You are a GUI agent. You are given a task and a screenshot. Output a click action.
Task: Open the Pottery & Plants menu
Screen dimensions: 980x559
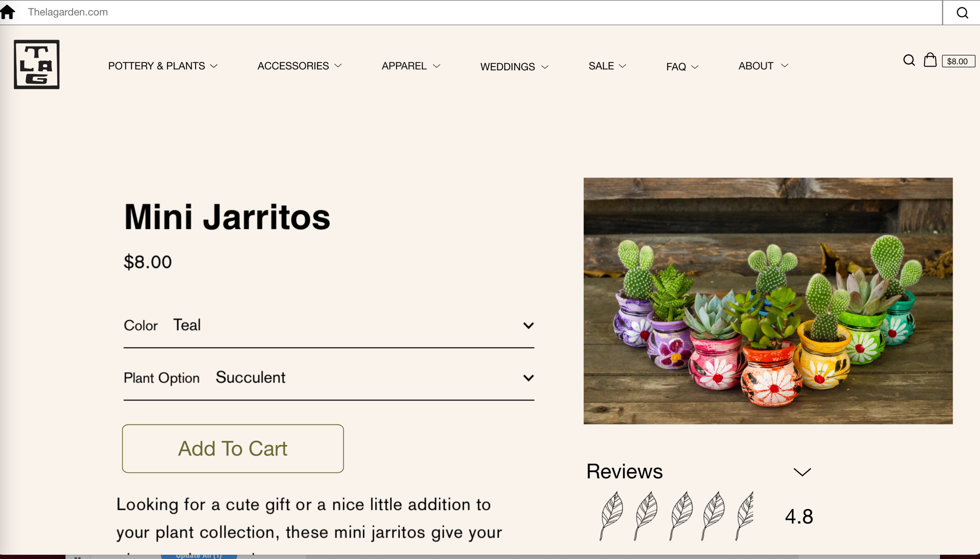click(163, 66)
